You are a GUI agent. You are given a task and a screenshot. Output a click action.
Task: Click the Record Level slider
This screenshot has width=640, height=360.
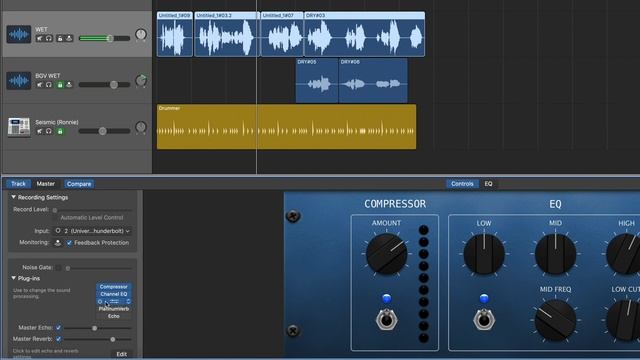tap(92, 210)
